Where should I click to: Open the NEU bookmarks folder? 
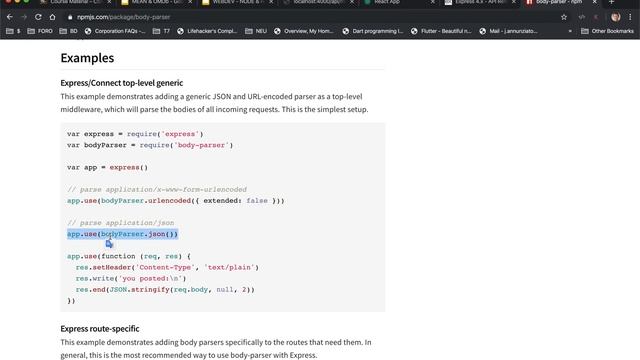point(256,31)
